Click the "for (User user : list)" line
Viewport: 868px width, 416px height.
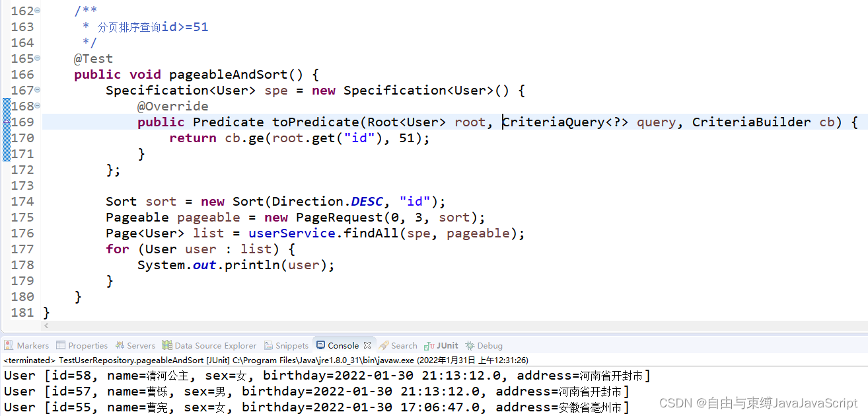(200, 249)
